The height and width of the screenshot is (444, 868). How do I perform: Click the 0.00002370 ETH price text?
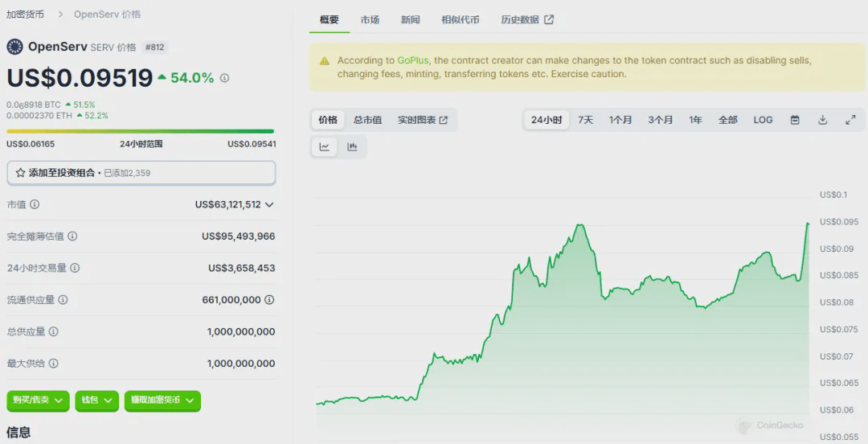[x=39, y=116]
